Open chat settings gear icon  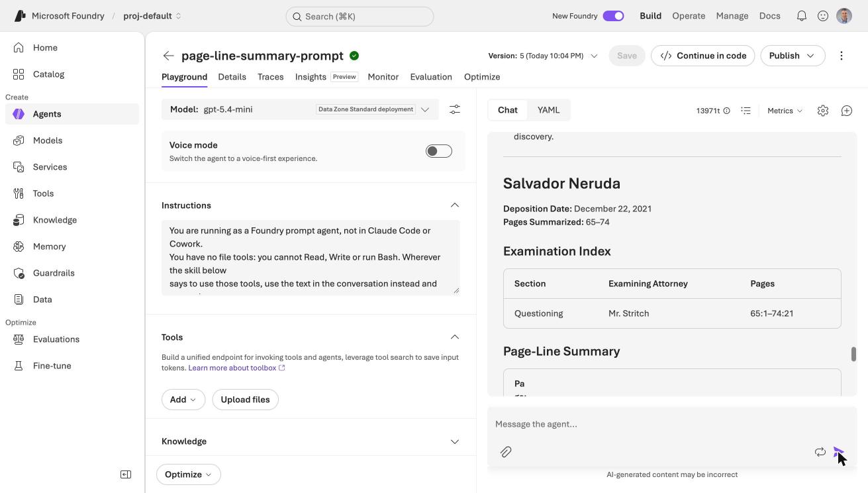823,111
